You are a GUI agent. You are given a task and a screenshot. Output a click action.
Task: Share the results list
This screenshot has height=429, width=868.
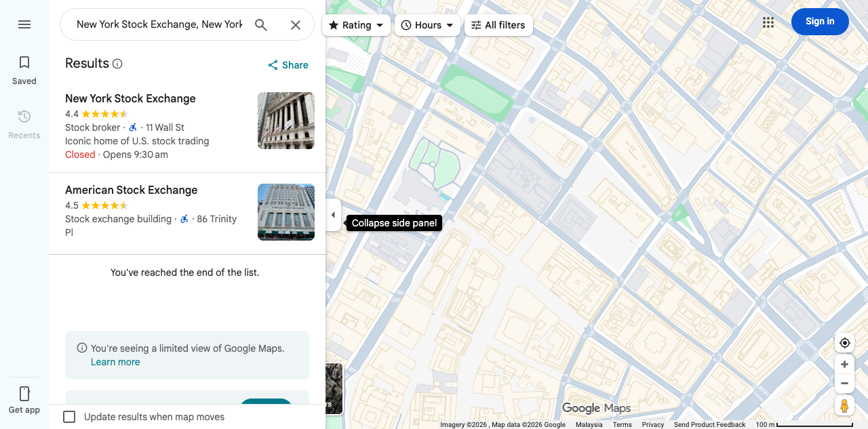coord(288,65)
